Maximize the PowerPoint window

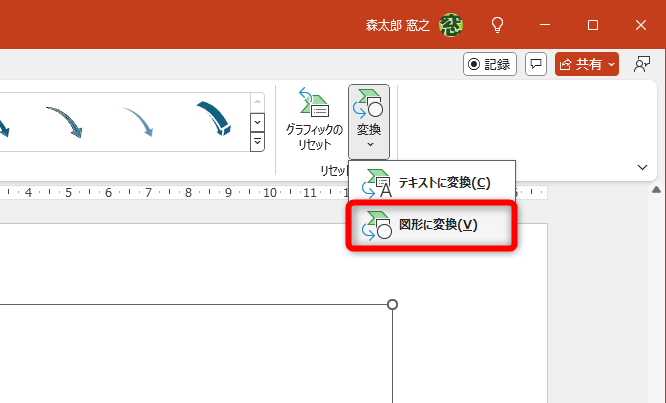click(x=593, y=25)
